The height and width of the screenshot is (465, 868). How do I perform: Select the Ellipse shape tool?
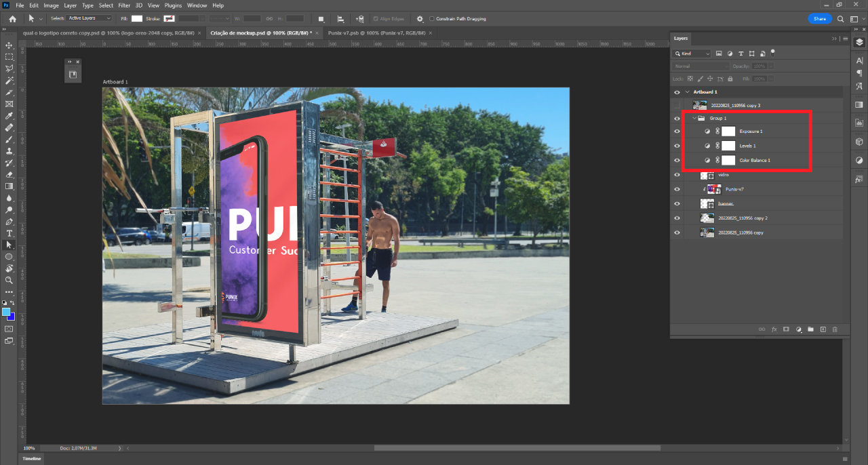[x=9, y=257]
